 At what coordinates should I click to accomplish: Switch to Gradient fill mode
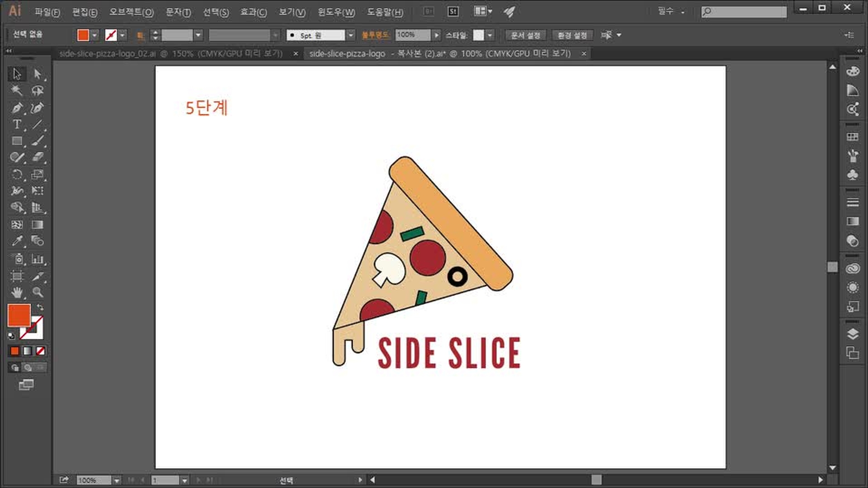click(28, 351)
